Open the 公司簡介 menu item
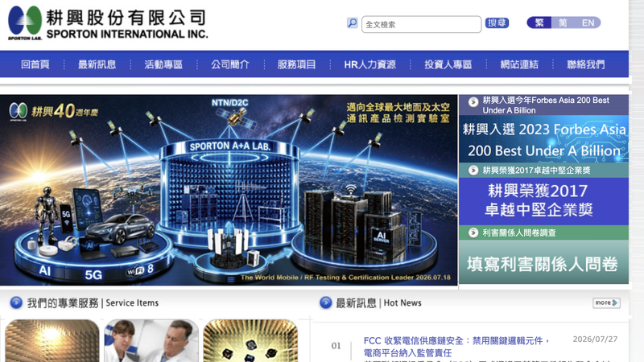Viewport: 644px width, 362px height. 230,64
